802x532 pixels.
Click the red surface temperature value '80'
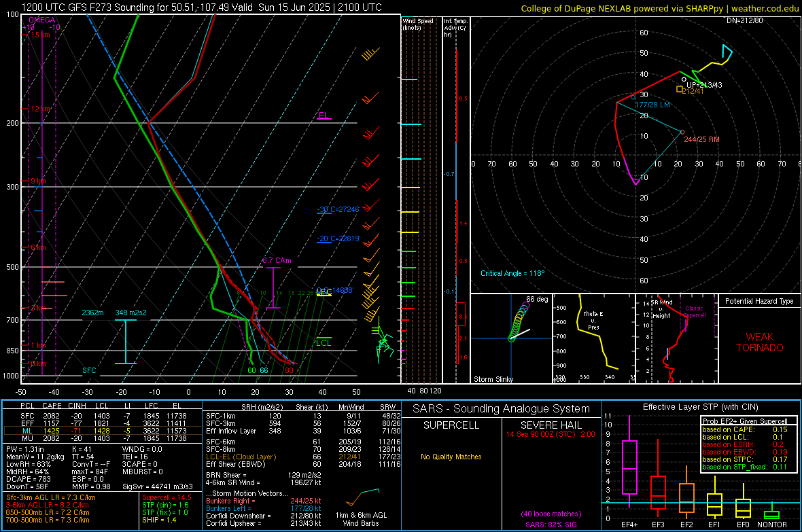[289, 370]
